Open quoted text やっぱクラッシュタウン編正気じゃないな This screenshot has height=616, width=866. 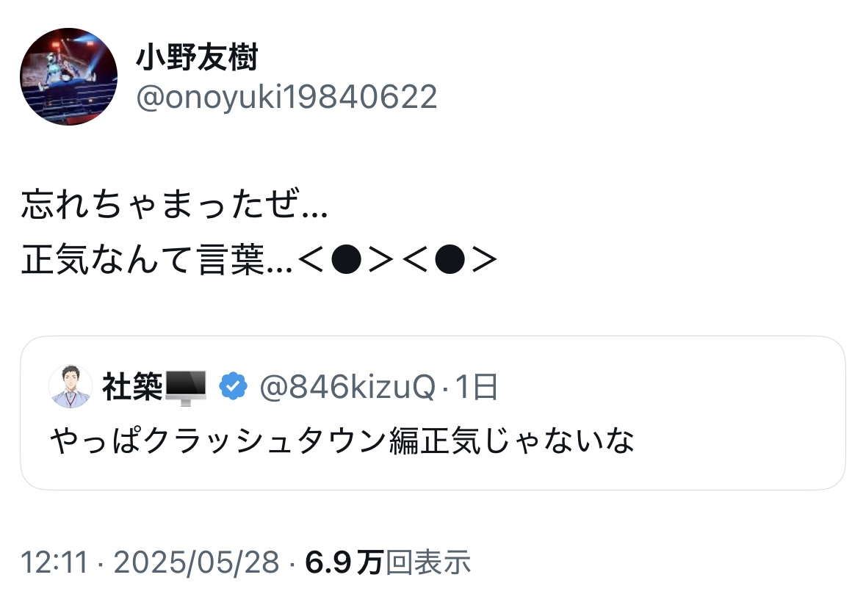342,441
